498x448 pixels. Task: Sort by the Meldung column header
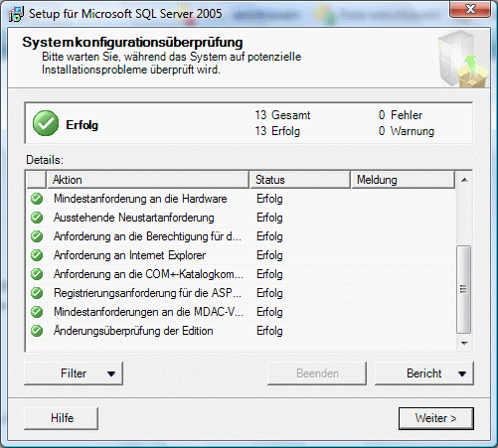[x=403, y=180]
